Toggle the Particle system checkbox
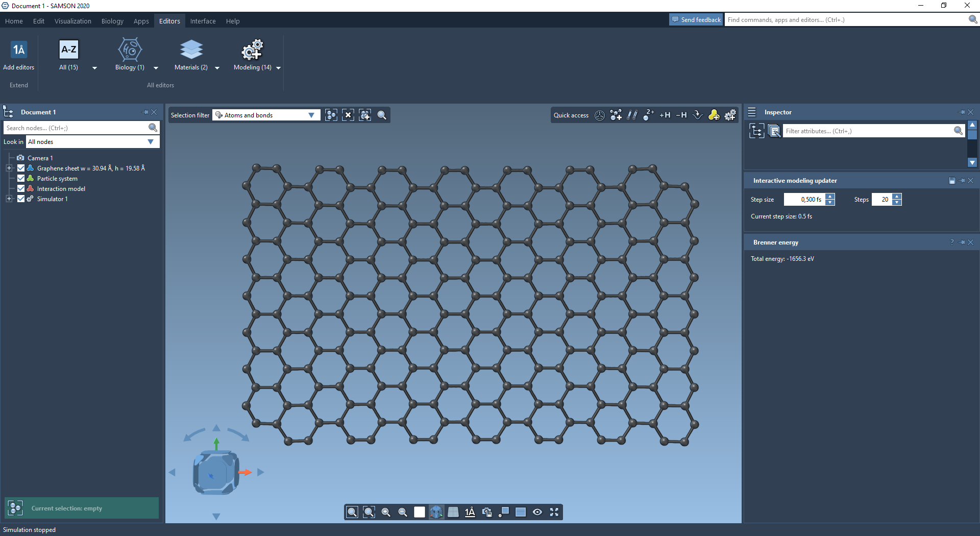Image resolution: width=980 pixels, height=536 pixels. click(x=21, y=178)
